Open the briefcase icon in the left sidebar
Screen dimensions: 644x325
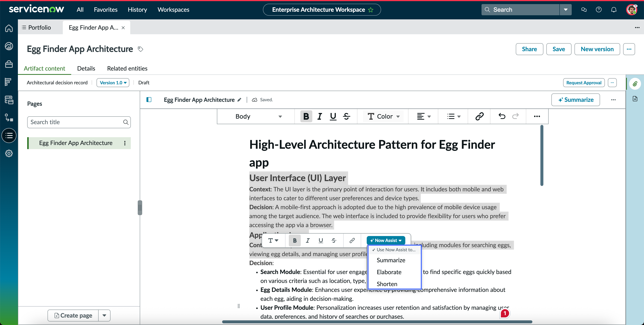(x=9, y=64)
